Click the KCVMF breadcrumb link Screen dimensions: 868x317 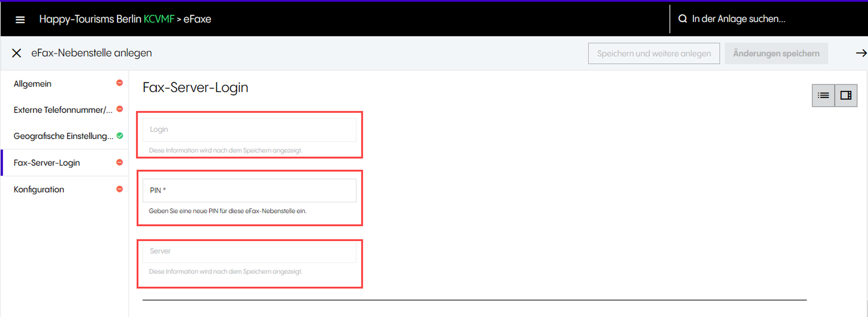159,19
